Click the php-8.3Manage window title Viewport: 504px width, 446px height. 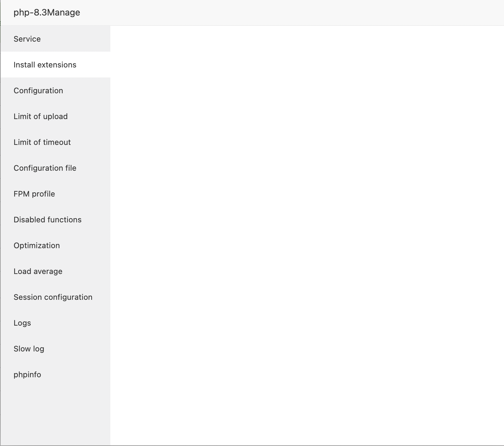(47, 13)
